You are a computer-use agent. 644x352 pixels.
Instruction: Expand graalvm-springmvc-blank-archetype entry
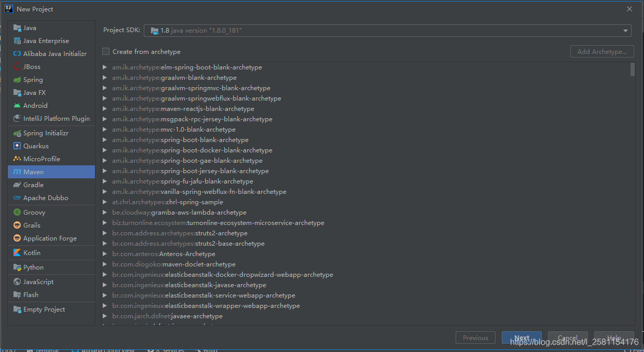105,88
